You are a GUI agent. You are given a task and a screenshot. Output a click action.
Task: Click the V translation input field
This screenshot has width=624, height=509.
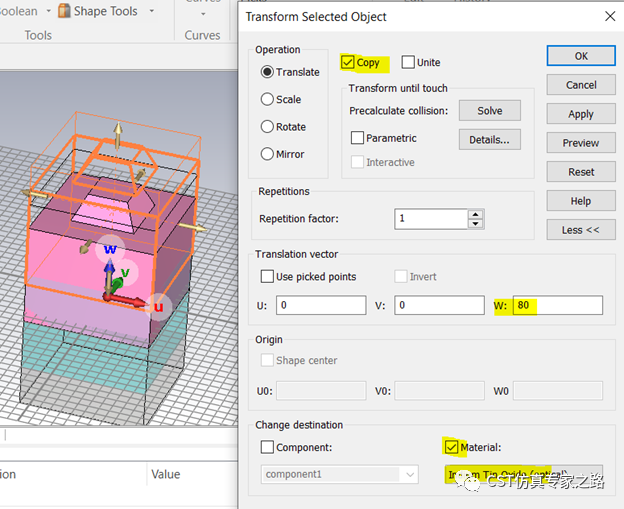point(439,305)
